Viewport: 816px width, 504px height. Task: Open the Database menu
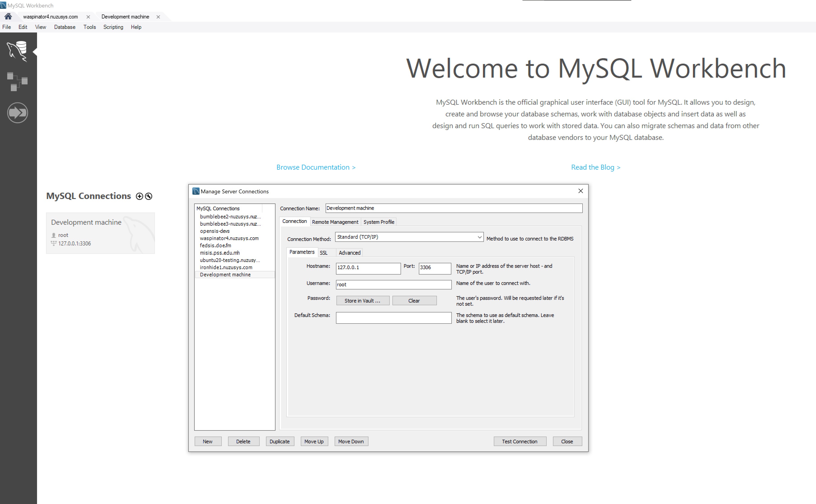pos(64,27)
